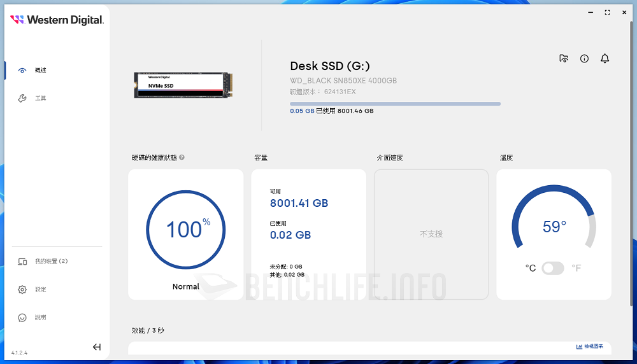
Task: Open the Tools wrench icon in sidebar
Action: (x=22, y=98)
